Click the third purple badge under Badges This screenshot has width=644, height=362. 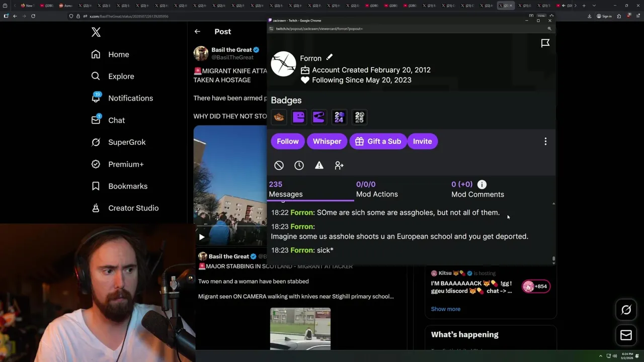[x=318, y=117]
